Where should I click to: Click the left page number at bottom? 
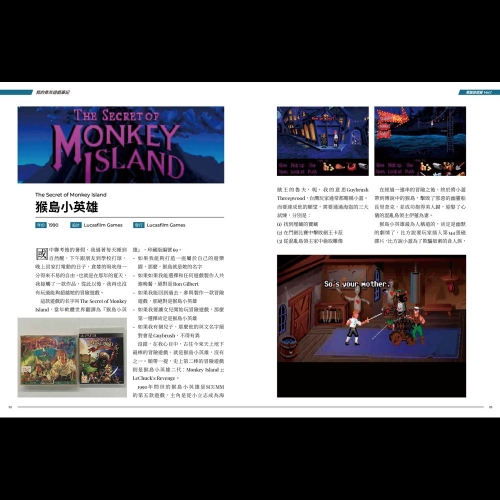(x=10, y=407)
